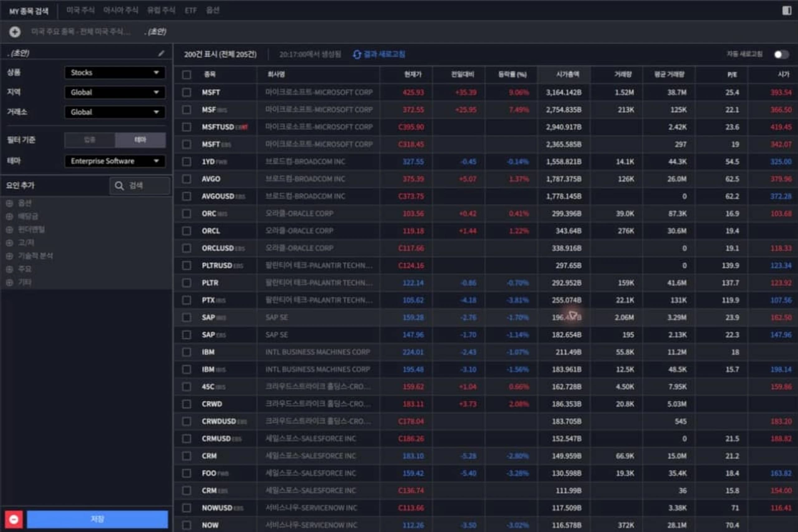Check the ORCL row checkbox
This screenshot has width=798, height=532.
tap(186, 231)
